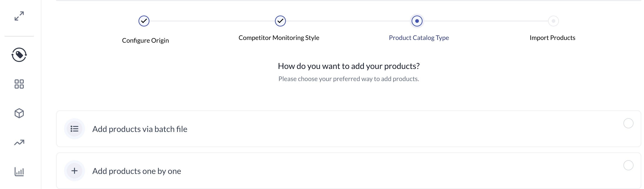
Task: Open the trending line chart icon
Action: coord(19,143)
